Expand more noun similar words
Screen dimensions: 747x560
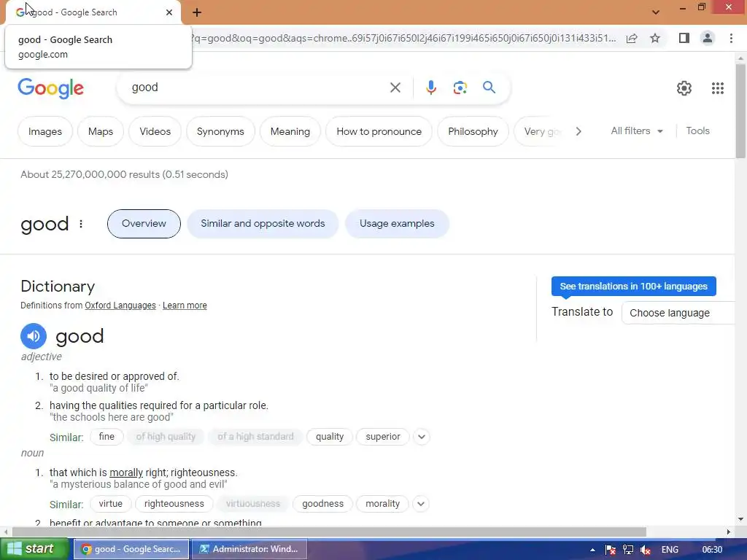click(421, 504)
